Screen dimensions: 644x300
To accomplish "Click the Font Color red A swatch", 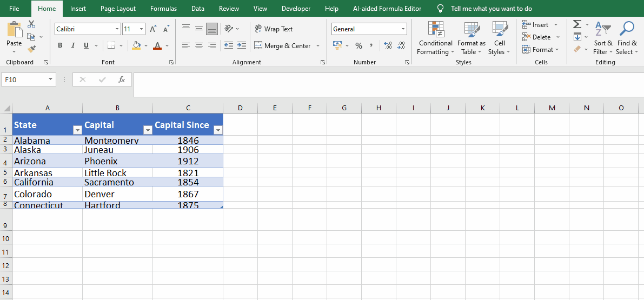I will click(x=157, y=45).
